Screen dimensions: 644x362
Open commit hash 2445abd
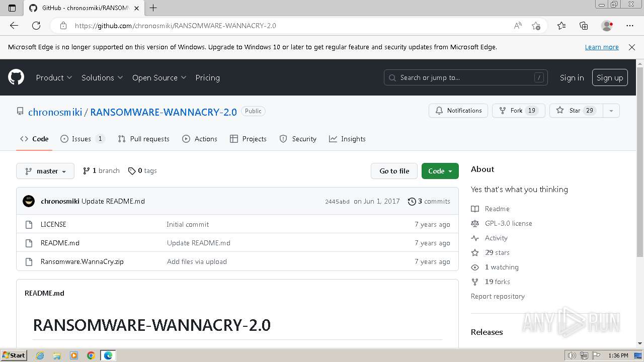tap(337, 202)
